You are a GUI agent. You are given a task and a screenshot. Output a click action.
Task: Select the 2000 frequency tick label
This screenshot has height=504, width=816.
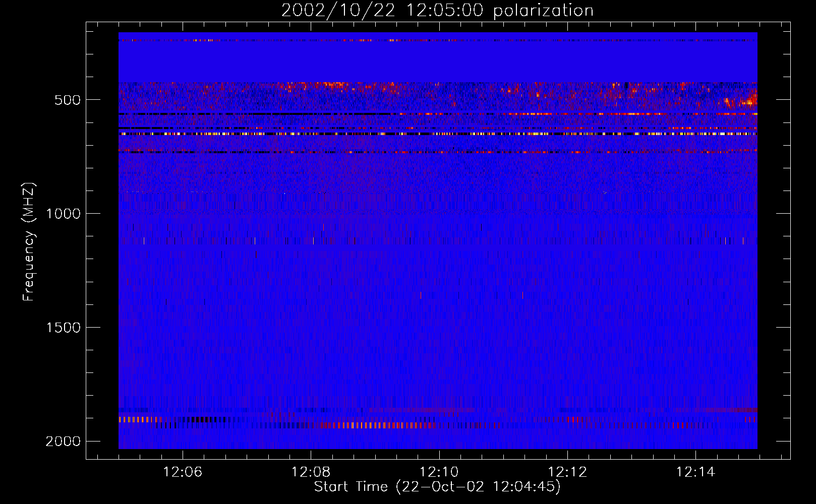(x=63, y=442)
